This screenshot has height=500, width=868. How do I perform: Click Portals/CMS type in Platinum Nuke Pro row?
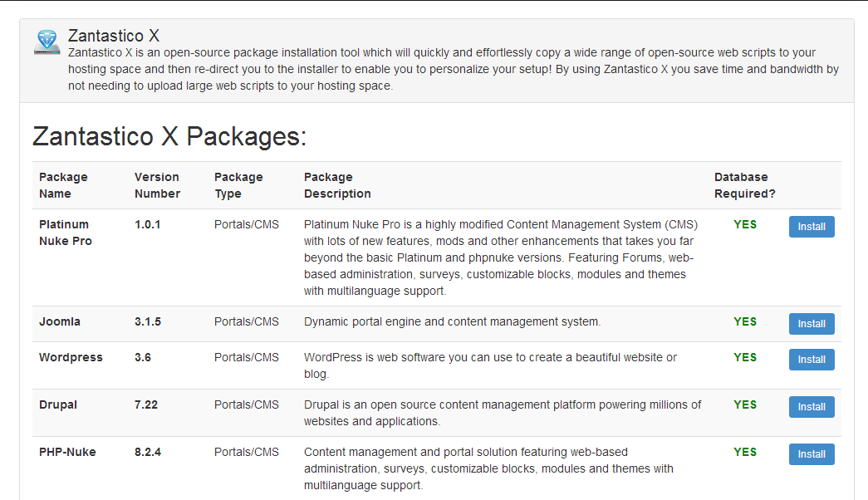point(247,224)
